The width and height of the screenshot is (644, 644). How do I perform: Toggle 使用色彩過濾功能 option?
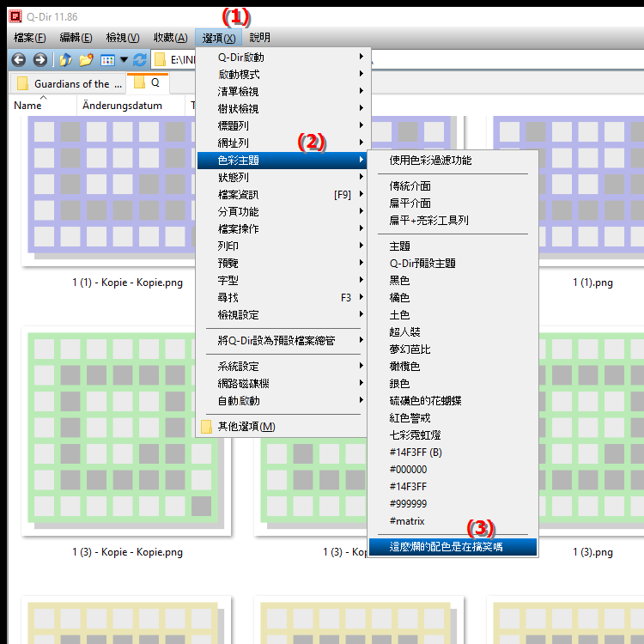(453, 161)
